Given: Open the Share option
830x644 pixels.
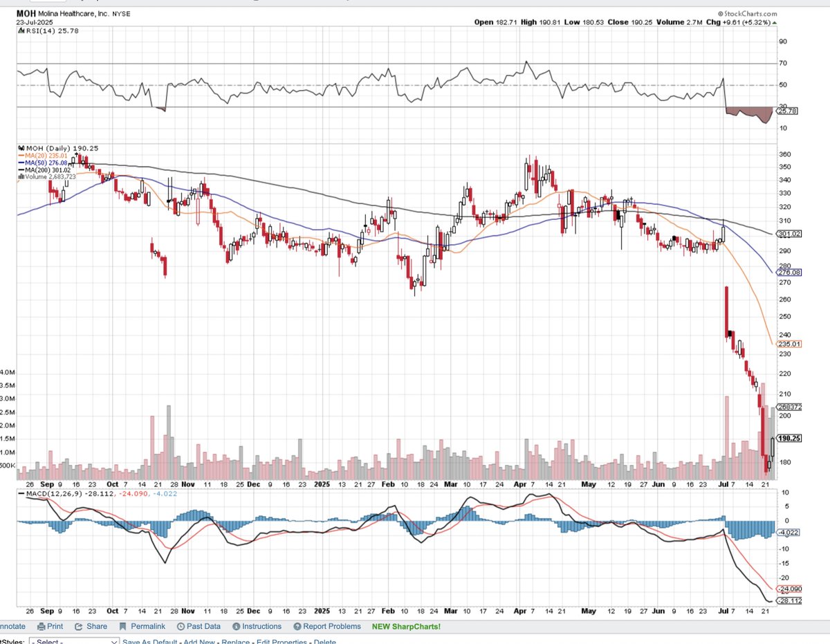Looking at the screenshot, I should tap(91, 626).
